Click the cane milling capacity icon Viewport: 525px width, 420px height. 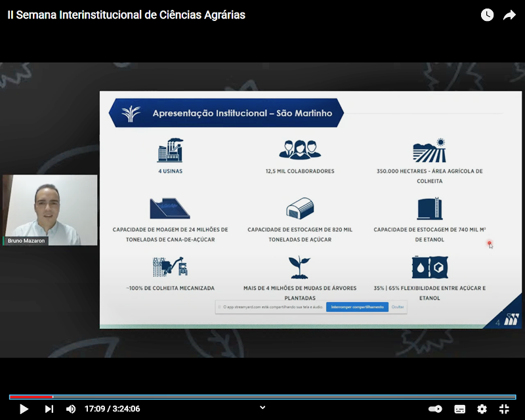[x=170, y=208]
